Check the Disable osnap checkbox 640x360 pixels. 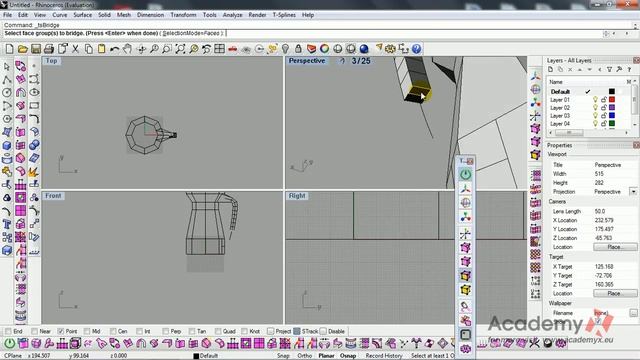point(323,331)
